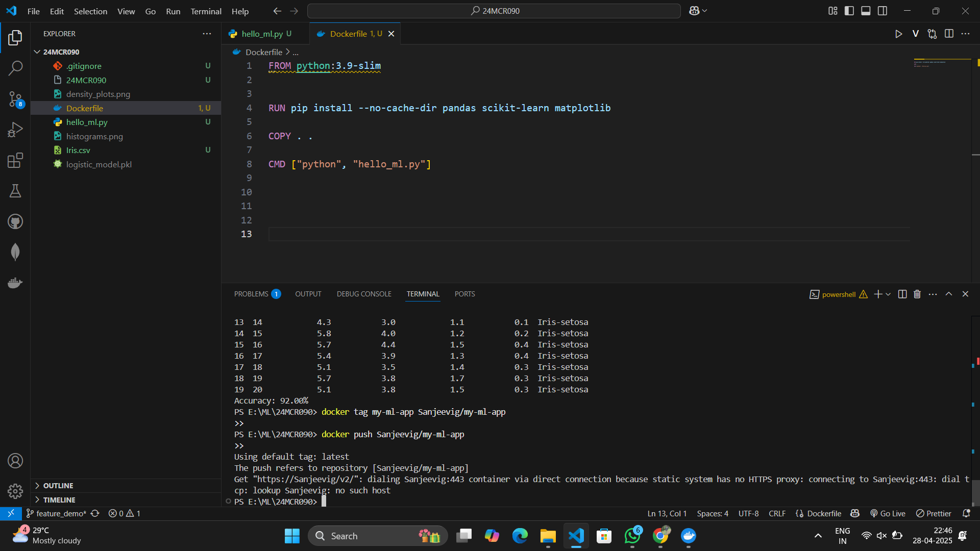
Task: Click the editor minimap preview
Action: (x=942, y=63)
